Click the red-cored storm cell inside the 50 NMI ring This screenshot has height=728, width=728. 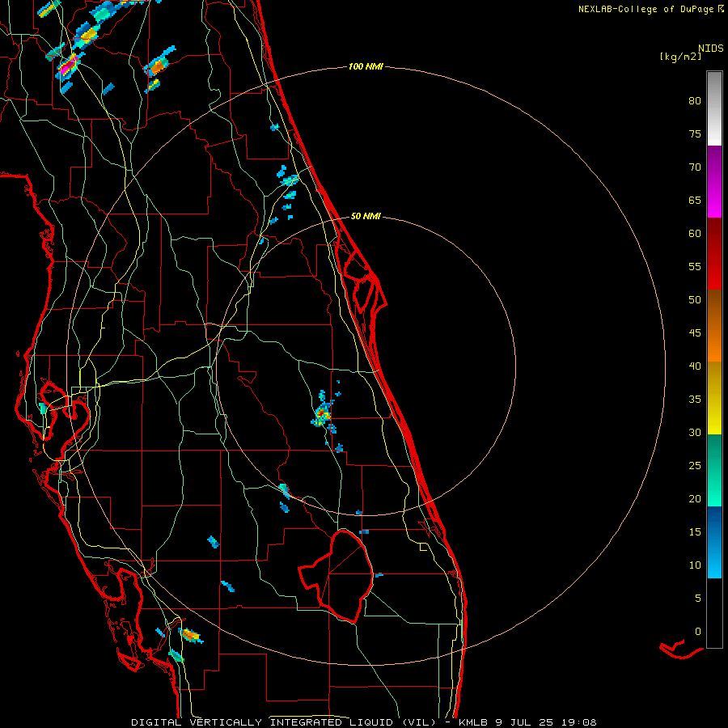[322, 413]
